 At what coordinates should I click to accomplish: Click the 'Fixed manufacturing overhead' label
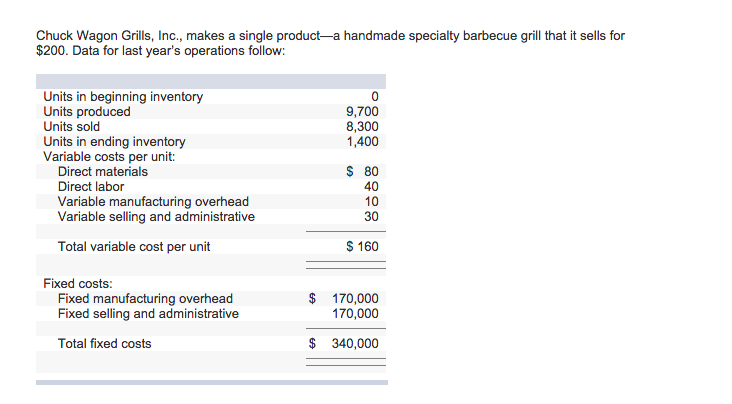(x=145, y=298)
